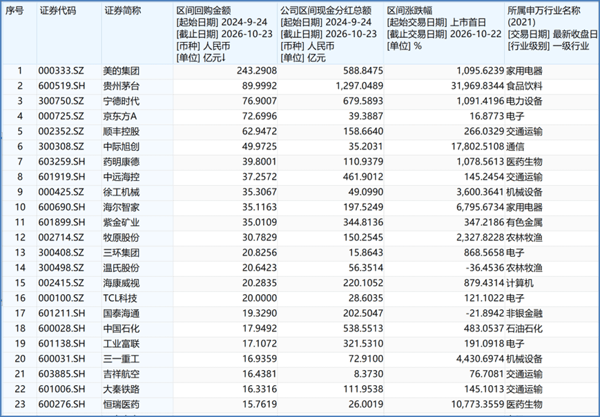This screenshot has height=417, width=600.
Task: Click stock name 三环集团
Action: click(x=121, y=252)
